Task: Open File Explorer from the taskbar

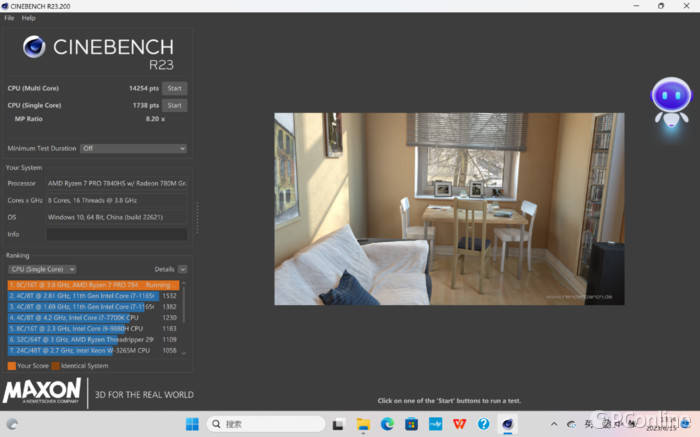Action: coord(362,424)
